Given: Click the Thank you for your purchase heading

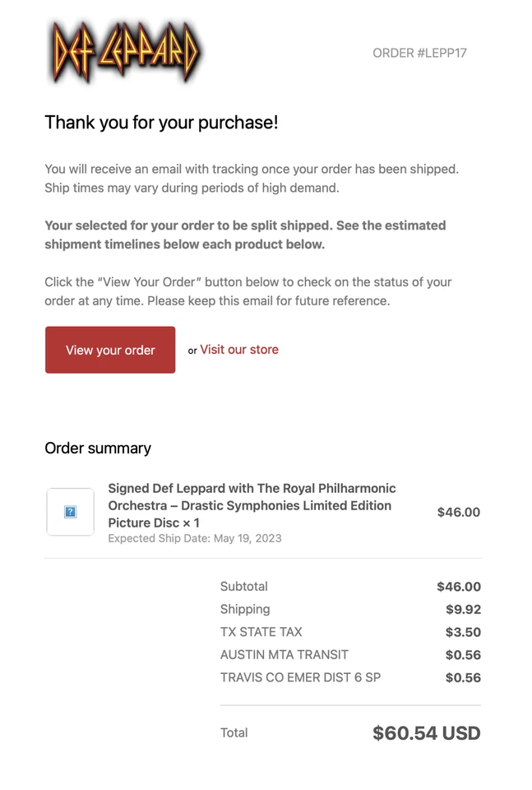Looking at the screenshot, I should (161, 123).
